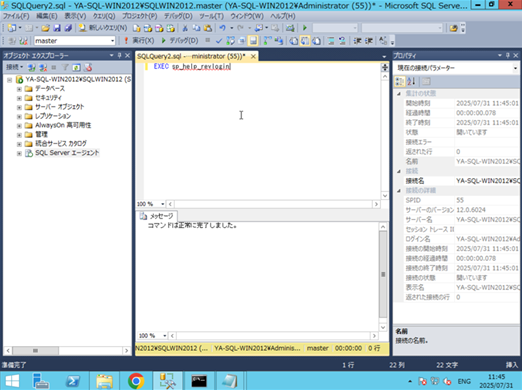
Task: Click the Open File folder icon
Action: (x=46, y=28)
